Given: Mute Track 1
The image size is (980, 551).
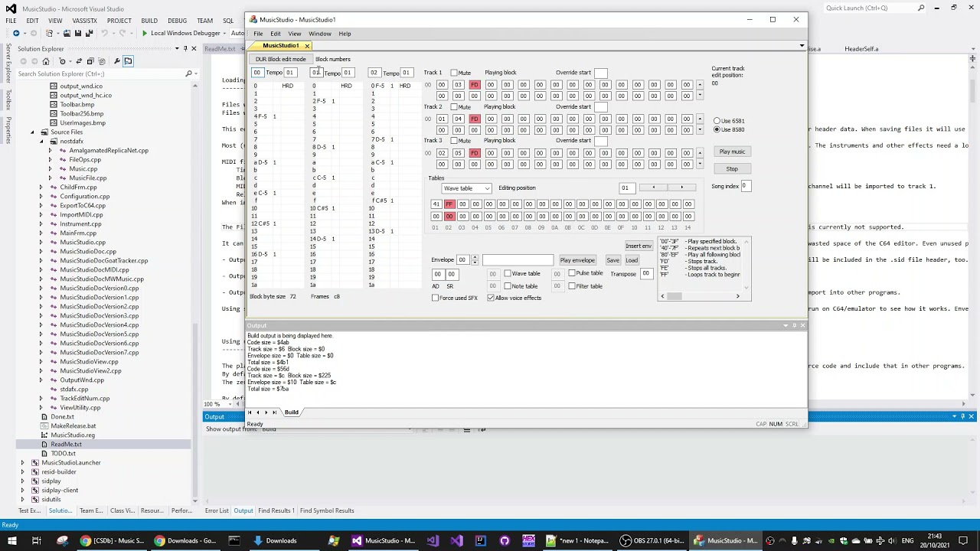Looking at the screenshot, I should [x=454, y=73].
